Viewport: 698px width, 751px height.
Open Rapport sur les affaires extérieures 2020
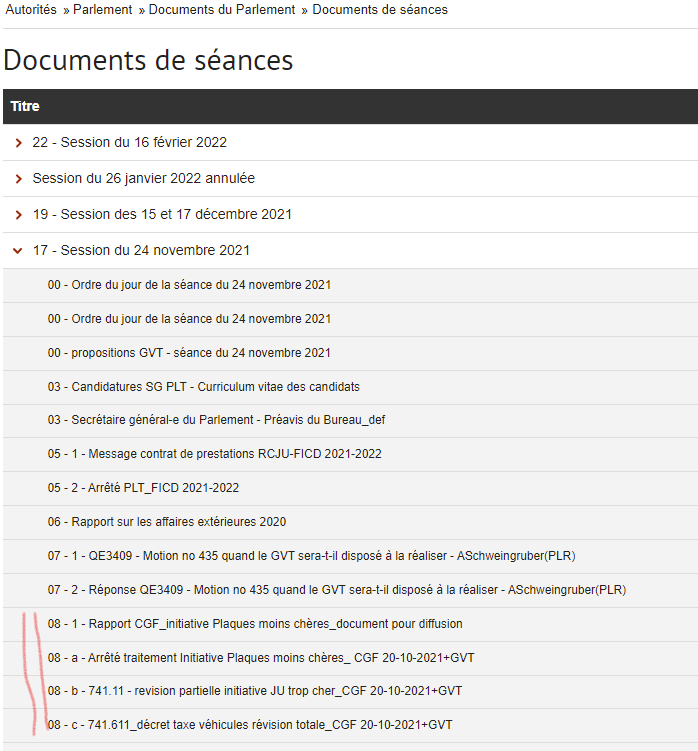(x=166, y=522)
